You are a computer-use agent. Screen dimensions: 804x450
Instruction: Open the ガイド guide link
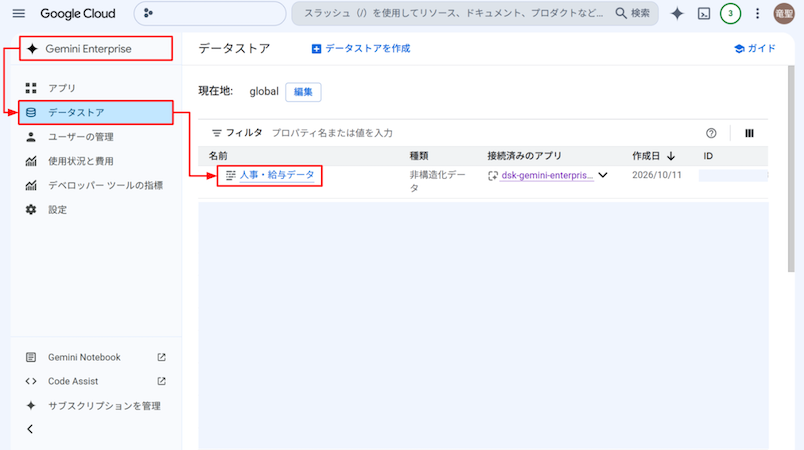[x=755, y=49]
